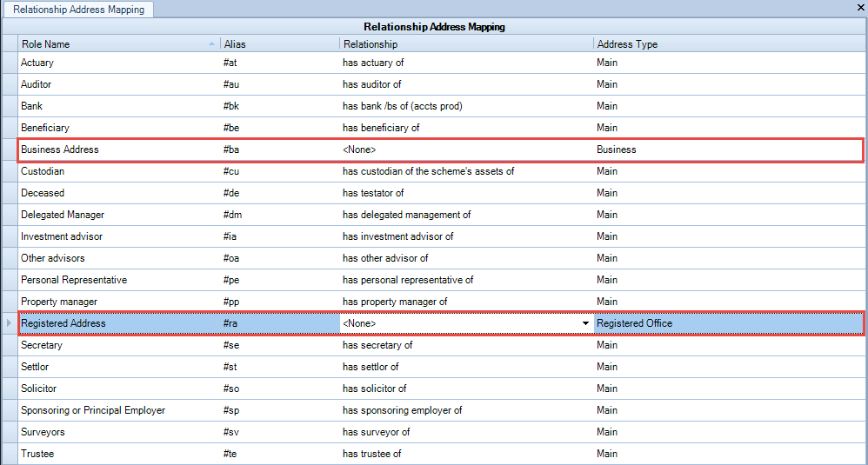868x465 pixels.
Task: Select the Beneficiary role cell
Action: pyautogui.click(x=118, y=128)
